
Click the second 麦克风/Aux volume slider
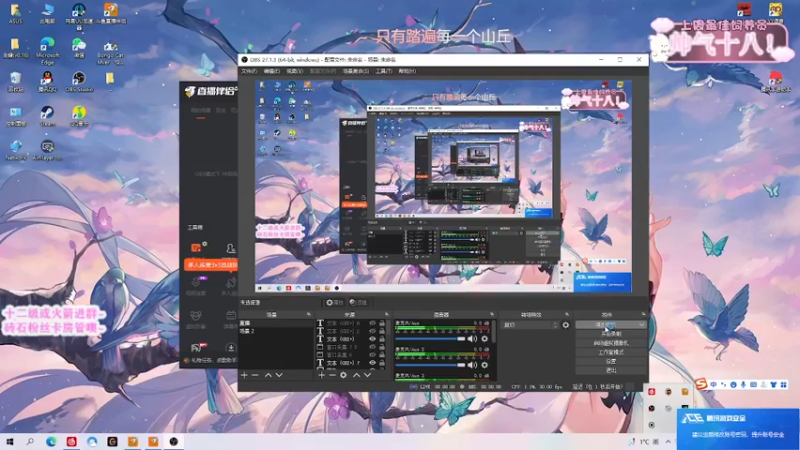[x=430, y=365]
